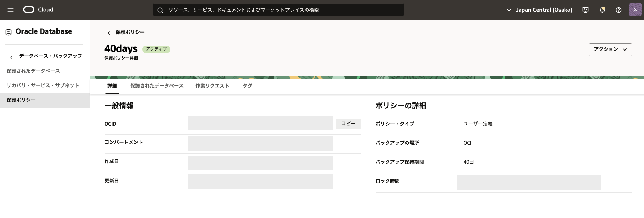The height and width of the screenshot is (218, 644).
Task: Select the 詳細 tab
Action: pyautogui.click(x=112, y=86)
